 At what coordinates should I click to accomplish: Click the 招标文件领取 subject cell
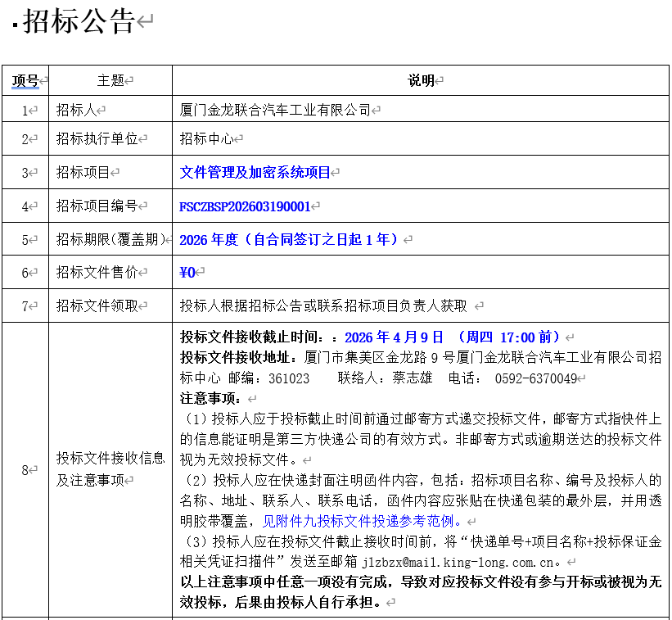(97, 305)
